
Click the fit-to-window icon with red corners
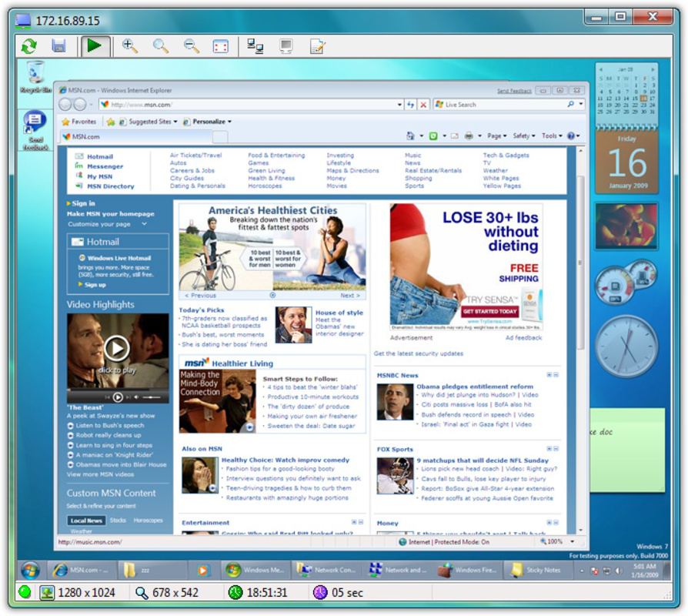click(x=220, y=46)
